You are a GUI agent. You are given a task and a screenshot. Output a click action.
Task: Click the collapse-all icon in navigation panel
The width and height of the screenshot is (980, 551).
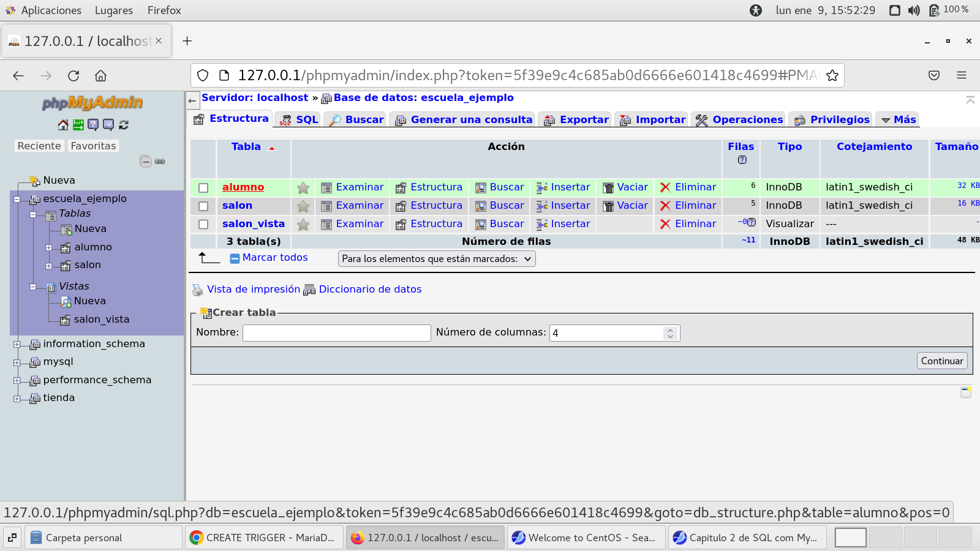145,162
